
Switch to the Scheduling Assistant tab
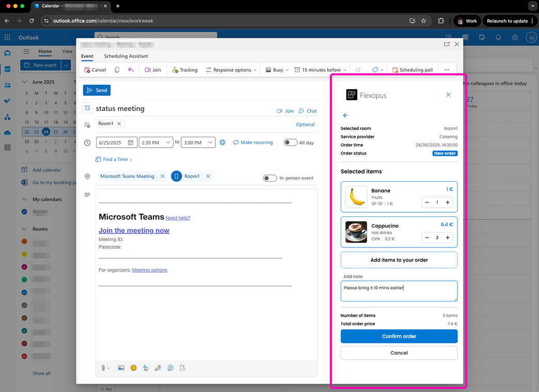(x=126, y=56)
